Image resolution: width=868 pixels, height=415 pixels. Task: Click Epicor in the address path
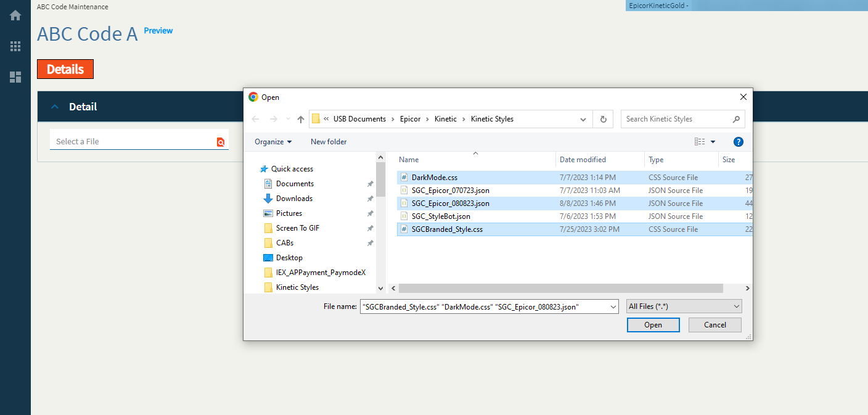click(x=409, y=119)
